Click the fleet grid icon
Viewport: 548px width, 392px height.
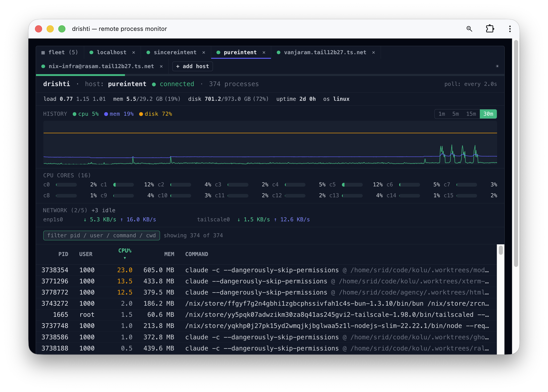click(x=43, y=53)
